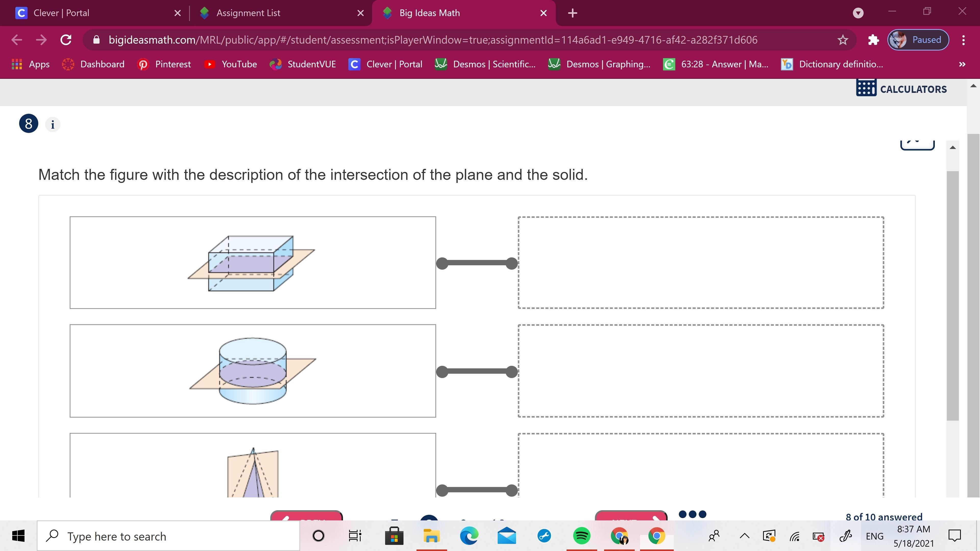Image resolution: width=980 pixels, height=551 pixels.
Task: Click the inner question scrollbar thumb
Action: click(952, 295)
